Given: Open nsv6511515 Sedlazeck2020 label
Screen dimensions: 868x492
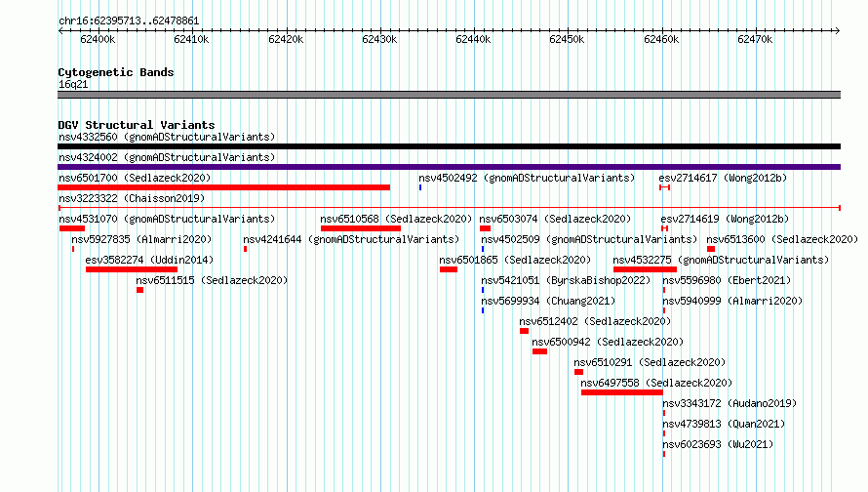Looking at the screenshot, I should [212, 280].
